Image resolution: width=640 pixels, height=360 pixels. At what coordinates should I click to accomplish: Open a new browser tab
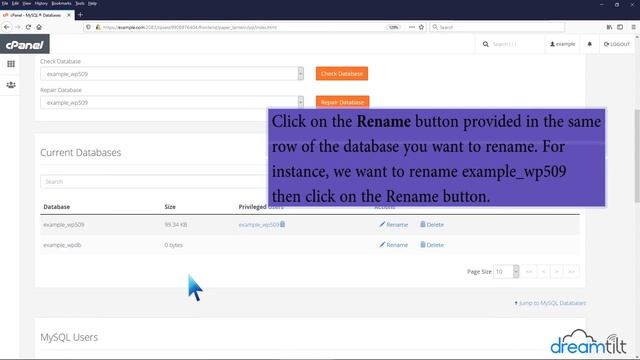(80, 15)
